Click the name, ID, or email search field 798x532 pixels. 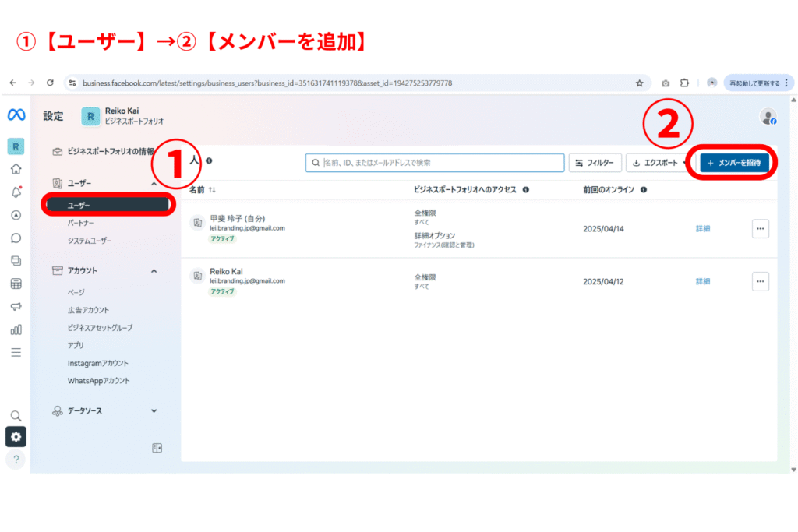pyautogui.click(x=435, y=163)
